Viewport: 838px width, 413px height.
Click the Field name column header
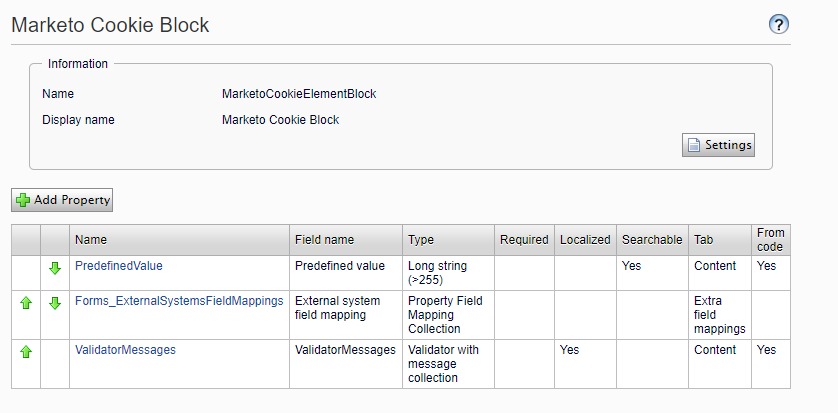[324, 240]
